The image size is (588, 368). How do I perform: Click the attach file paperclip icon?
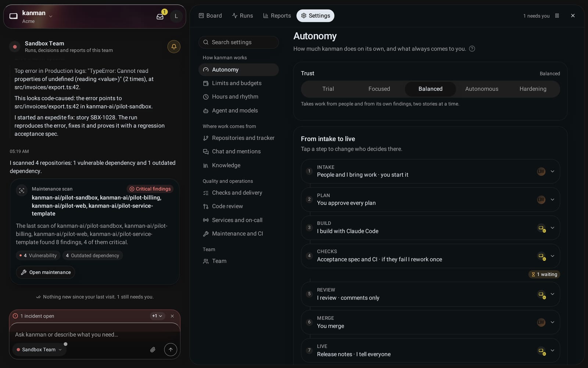pyautogui.click(x=153, y=350)
